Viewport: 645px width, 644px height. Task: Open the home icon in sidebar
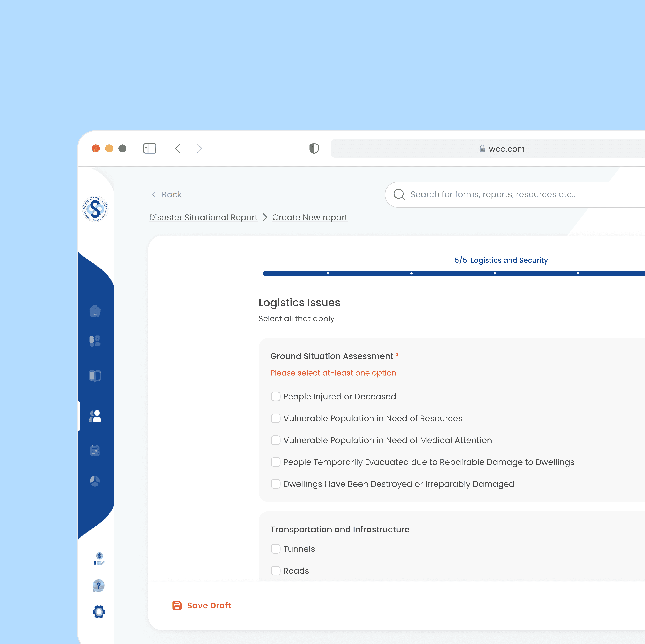(95, 311)
